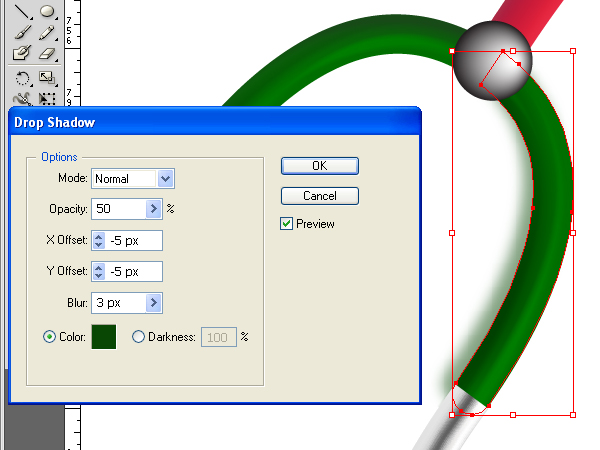The image size is (600, 450).
Task: Uncheck the Preview checkbox
Action: click(286, 223)
